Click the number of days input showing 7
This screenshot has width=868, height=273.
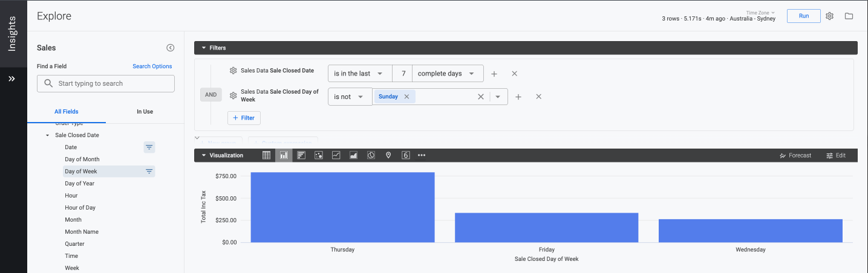click(402, 74)
